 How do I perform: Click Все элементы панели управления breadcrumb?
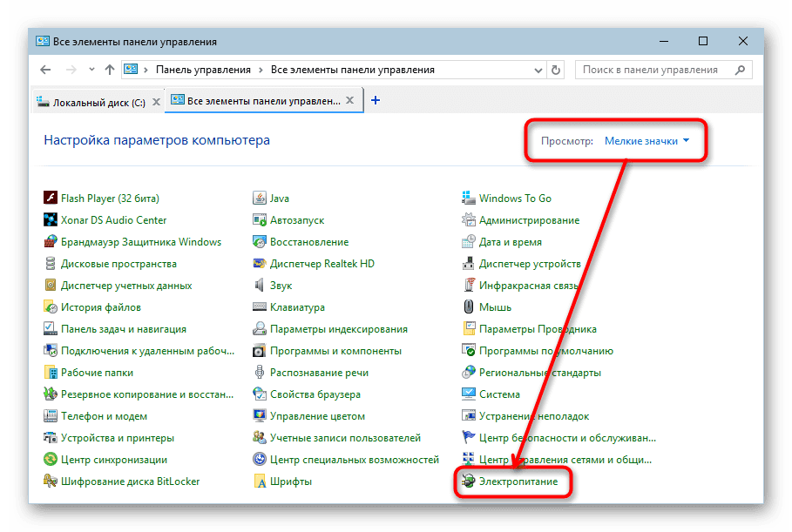pyautogui.click(x=353, y=70)
